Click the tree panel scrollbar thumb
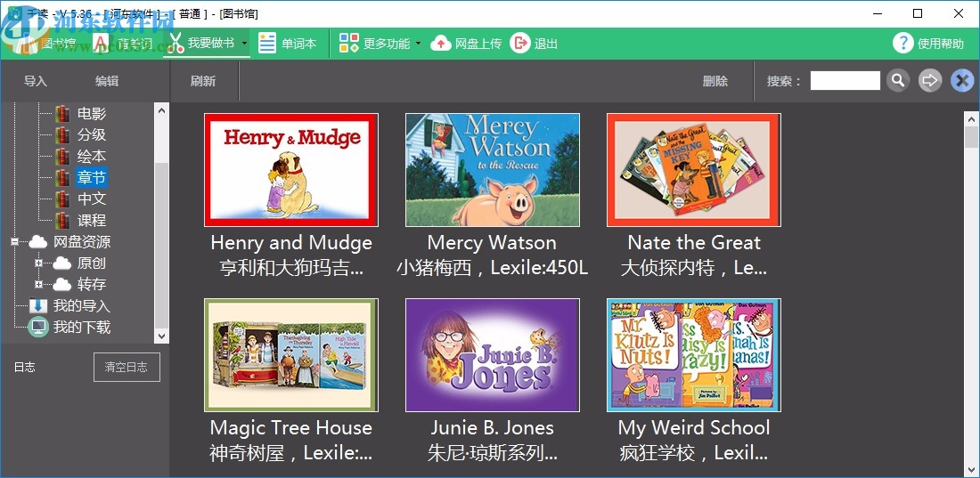980x478 pixels. click(162, 246)
